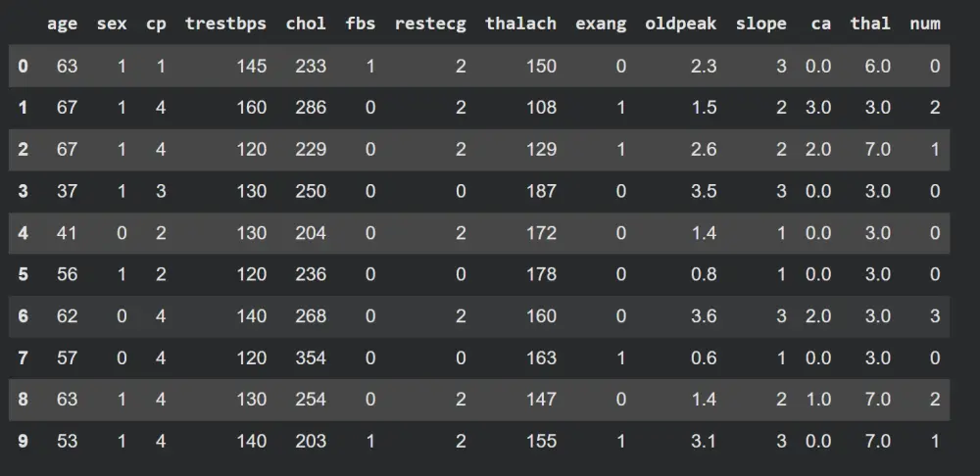Click the oldpeak column header
Image resolution: width=980 pixels, height=476 pixels.
click(x=680, y=24)
